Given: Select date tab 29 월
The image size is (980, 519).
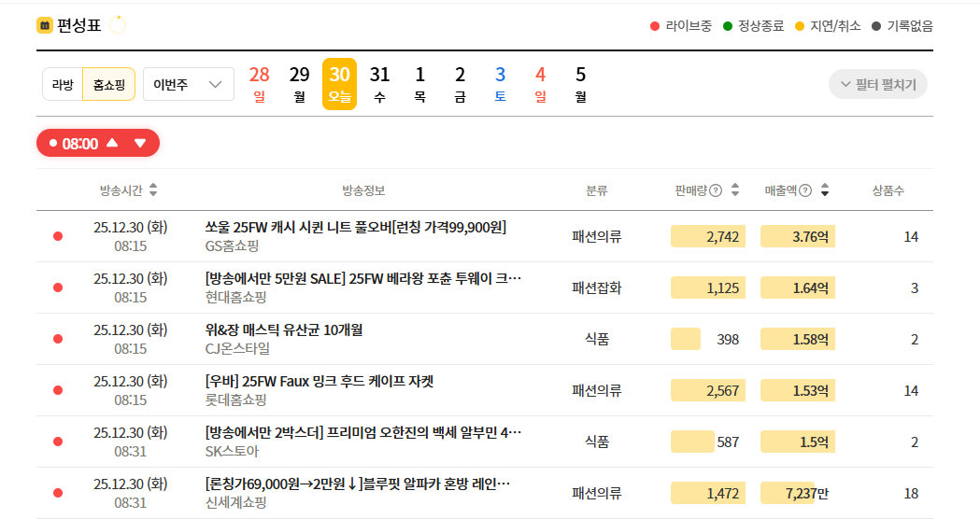Looking at the screenshot, I should click(299, 84).
